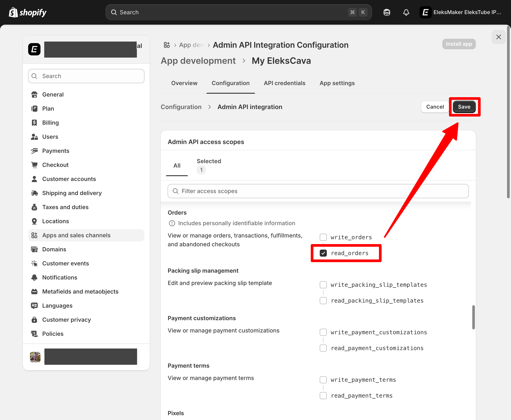The image size is (511, 420).
Task: Click the apps grid icon in the breadcrumb
Action: pos(167,45)
